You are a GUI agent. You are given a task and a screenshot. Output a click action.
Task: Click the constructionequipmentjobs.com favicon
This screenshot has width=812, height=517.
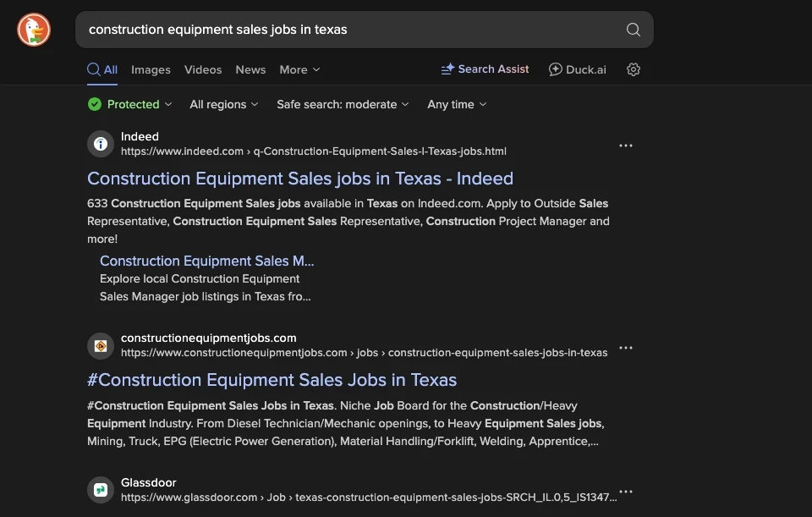click(101, 345)
